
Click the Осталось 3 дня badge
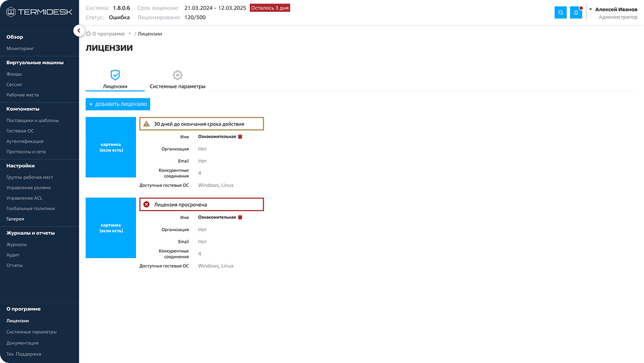[270, 8]
